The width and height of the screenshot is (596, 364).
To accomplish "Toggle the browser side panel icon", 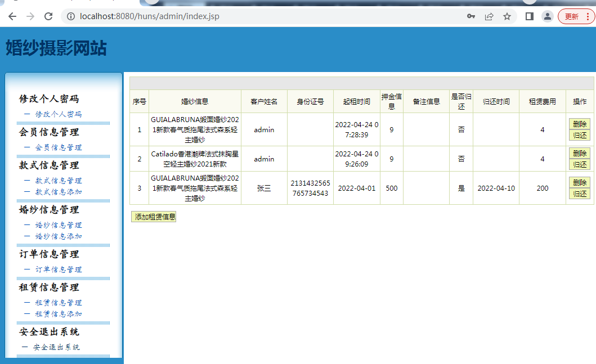I will 529,16.
